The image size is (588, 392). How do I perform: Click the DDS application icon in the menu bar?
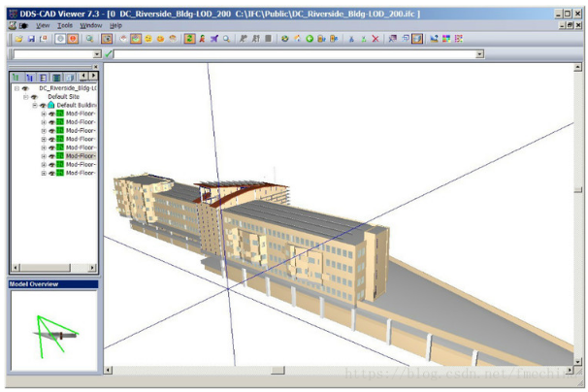click(13, 25)
